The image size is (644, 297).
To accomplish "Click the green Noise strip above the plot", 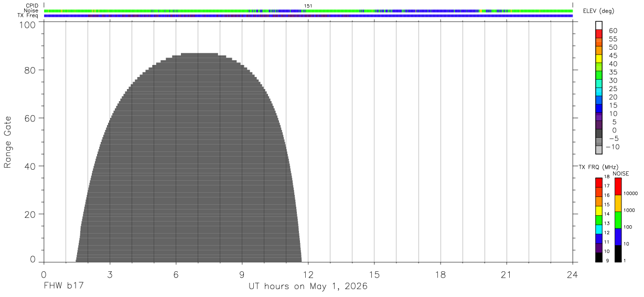I will [x=308, y=10].
